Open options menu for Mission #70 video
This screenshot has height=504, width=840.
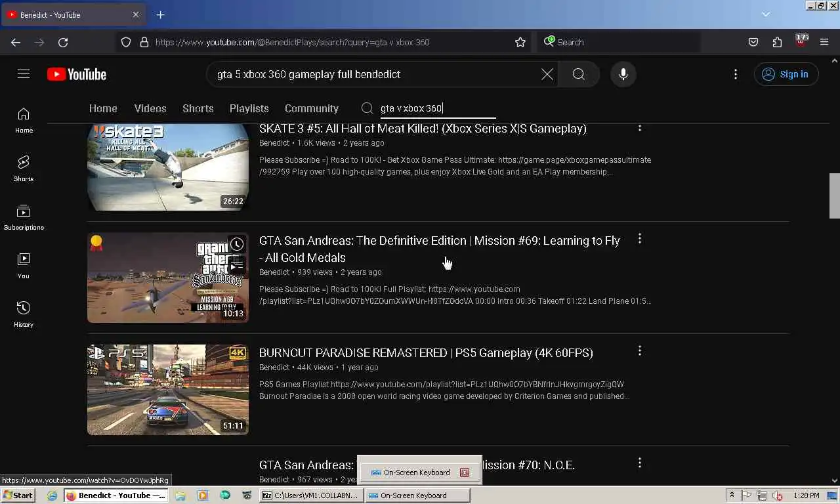click(640, 463)
